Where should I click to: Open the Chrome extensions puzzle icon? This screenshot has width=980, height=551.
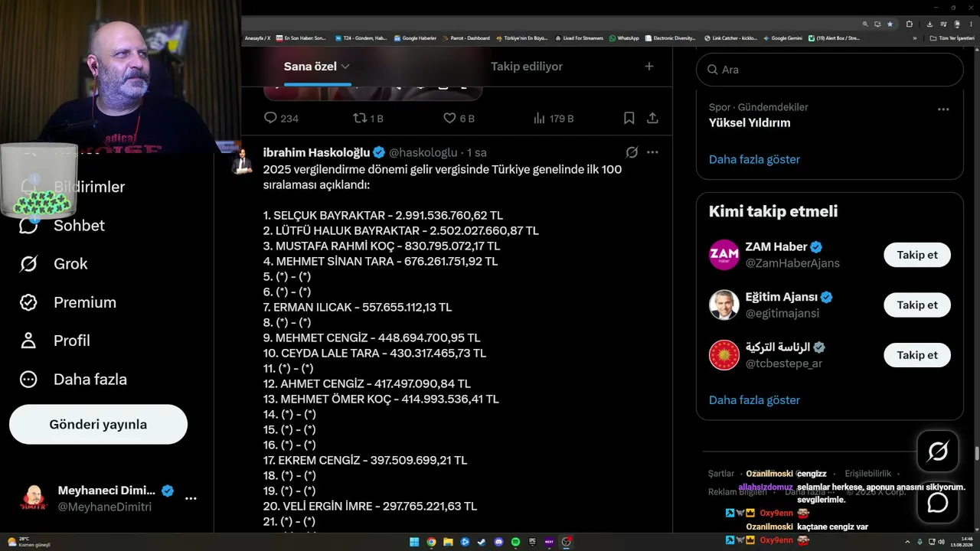[x=909, y=24]
